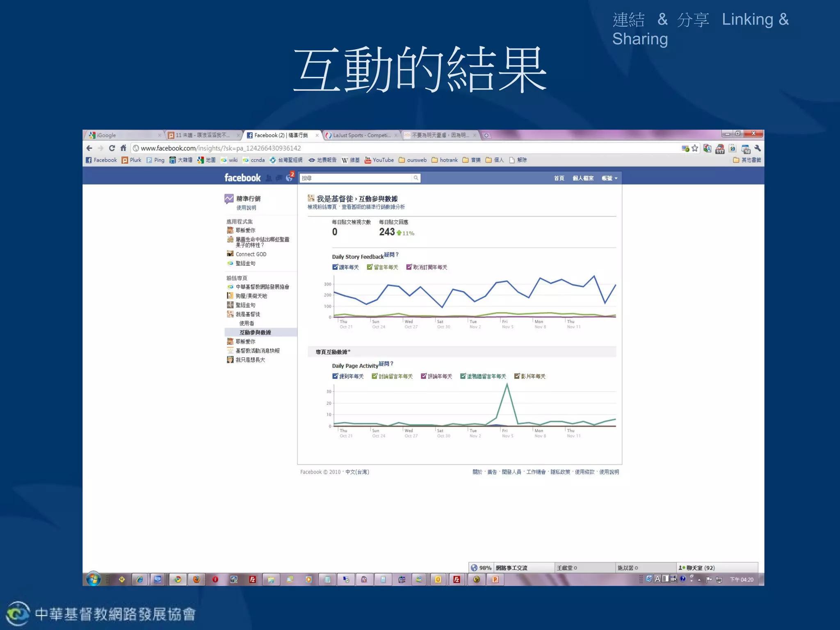Open the browser home page icon
The width and height of the screenshot is (840, 630).
123,148
